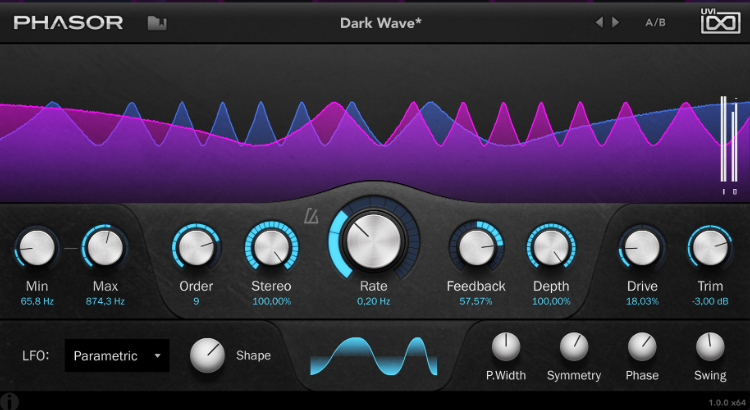Click the Feedback knob
750x410 pixels.
476,247
